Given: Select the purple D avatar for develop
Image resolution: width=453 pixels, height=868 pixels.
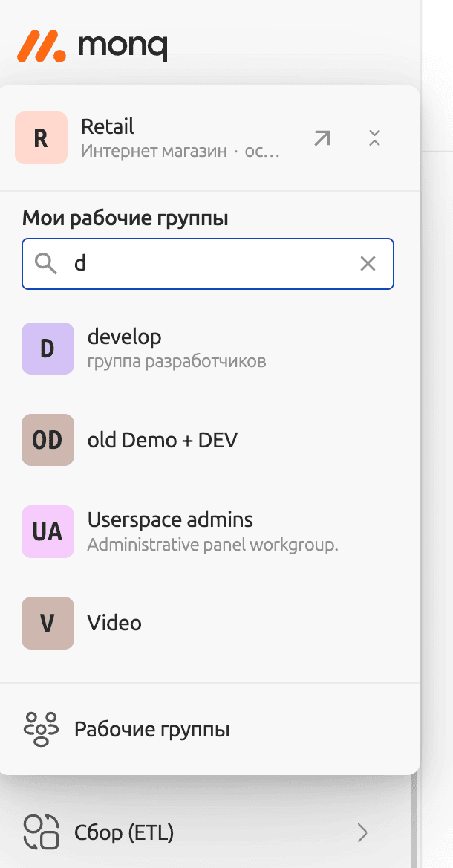Looking at the screenshot, I should pyautogui.click(x=48, y=349).
